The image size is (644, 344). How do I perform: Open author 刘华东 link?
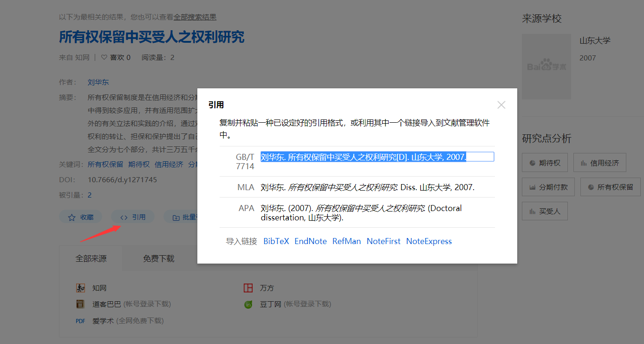(98, 82)
